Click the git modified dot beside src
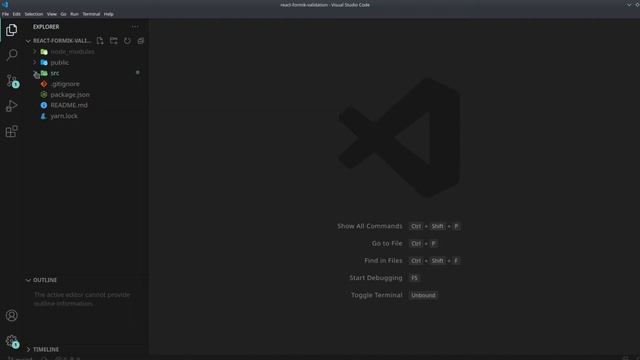 (x=138, y=73)
